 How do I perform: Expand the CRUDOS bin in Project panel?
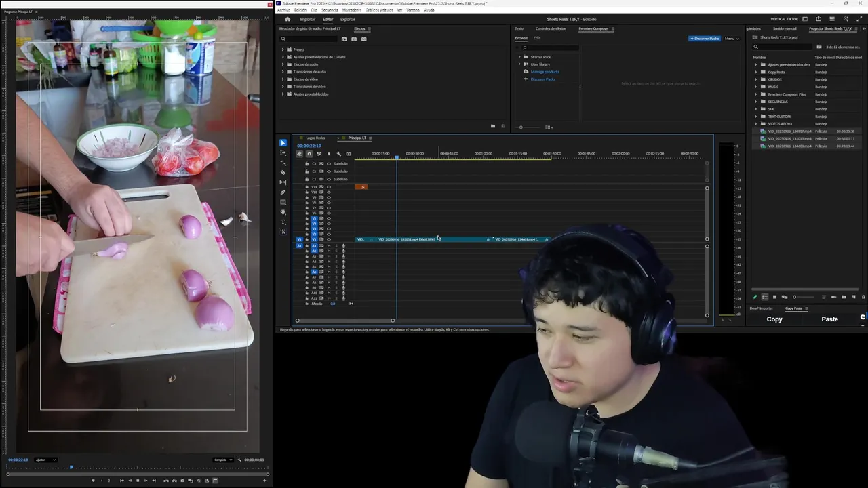tap(755, 79)
